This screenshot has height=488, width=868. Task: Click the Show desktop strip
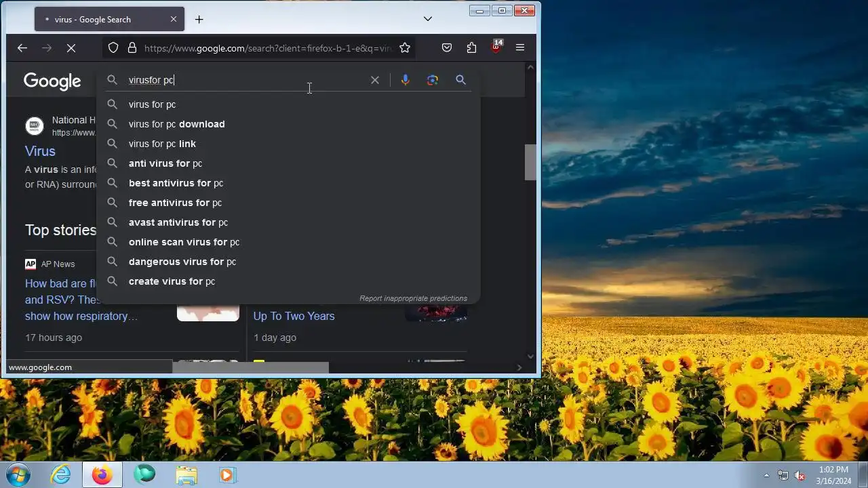[x=863, y=475]
